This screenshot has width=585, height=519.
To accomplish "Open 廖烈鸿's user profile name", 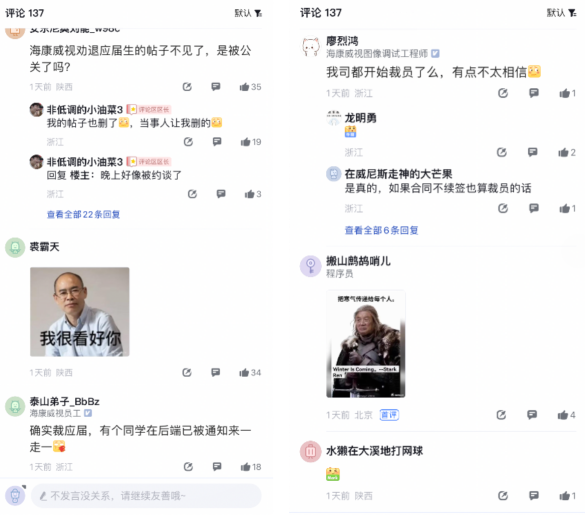I will click(342, 41).
